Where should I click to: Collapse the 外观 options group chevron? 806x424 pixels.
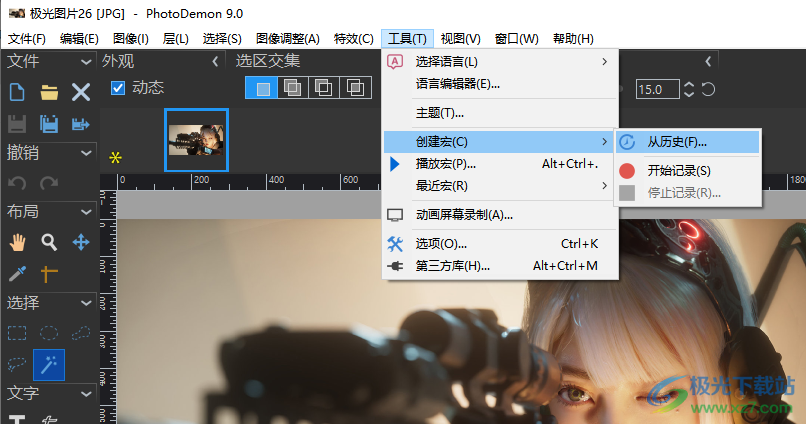[x=215, y=62]
